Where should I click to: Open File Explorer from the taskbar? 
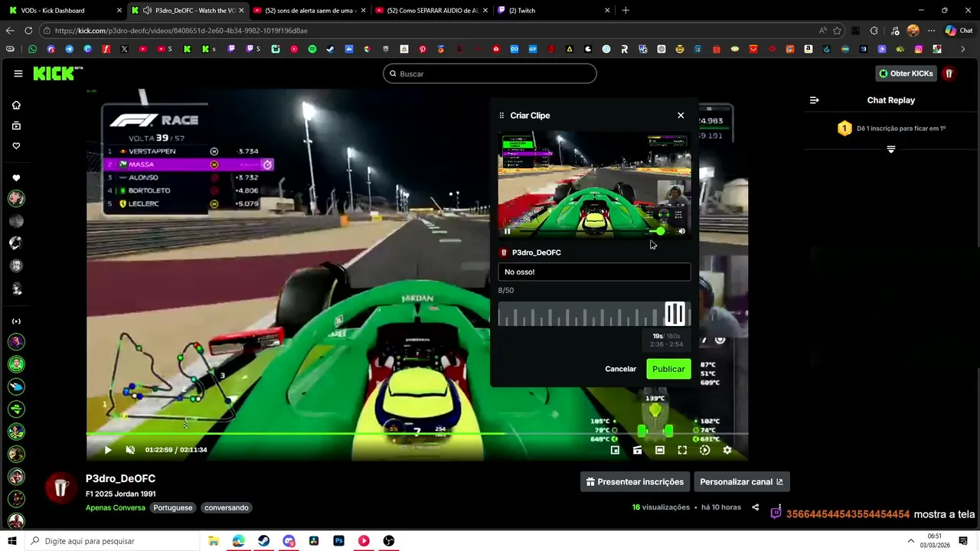point(214,541)
